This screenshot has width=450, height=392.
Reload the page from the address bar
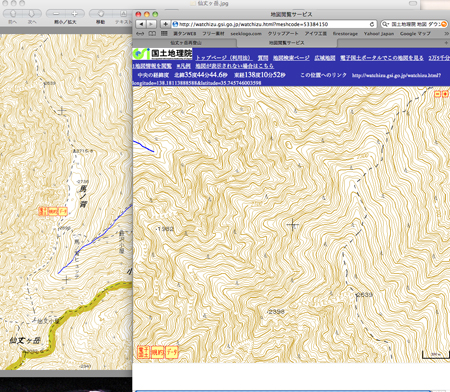click(372, 24)
